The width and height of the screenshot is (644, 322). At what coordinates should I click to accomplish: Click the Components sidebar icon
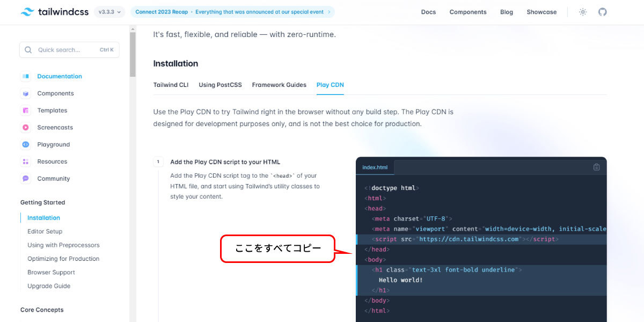26,93
